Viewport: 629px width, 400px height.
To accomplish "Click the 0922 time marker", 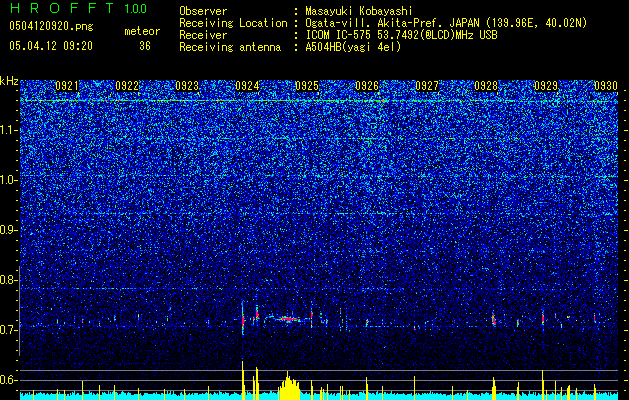I will (x=127, y=86).
